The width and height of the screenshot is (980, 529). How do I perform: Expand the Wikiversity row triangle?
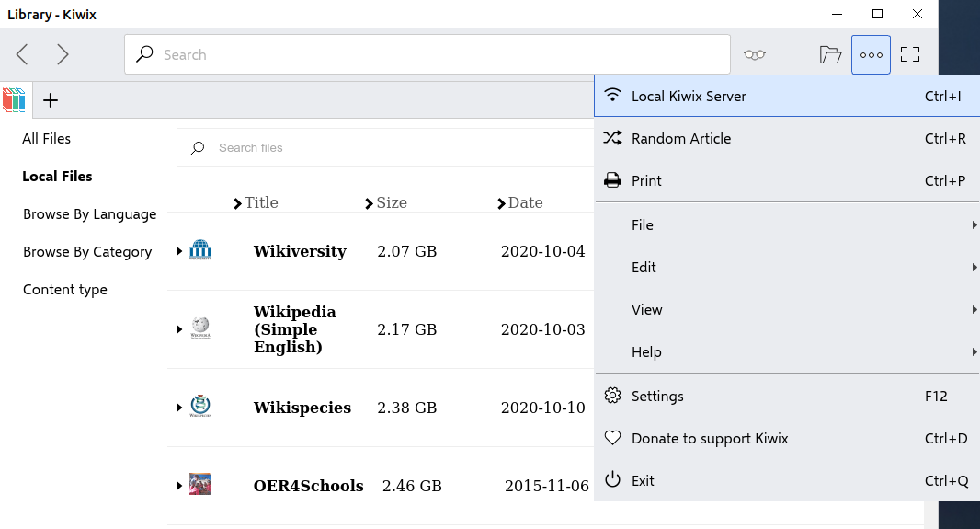point(178,251)
